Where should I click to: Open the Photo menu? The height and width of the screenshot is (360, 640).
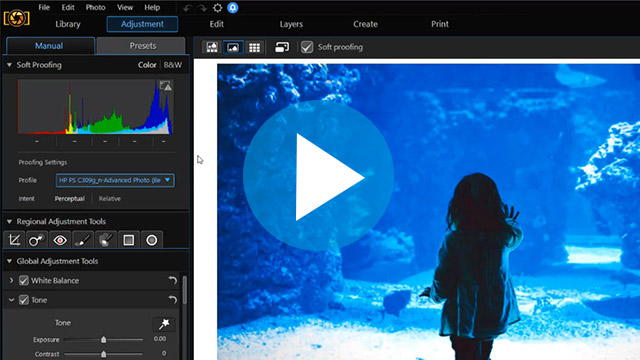[96, 7]
